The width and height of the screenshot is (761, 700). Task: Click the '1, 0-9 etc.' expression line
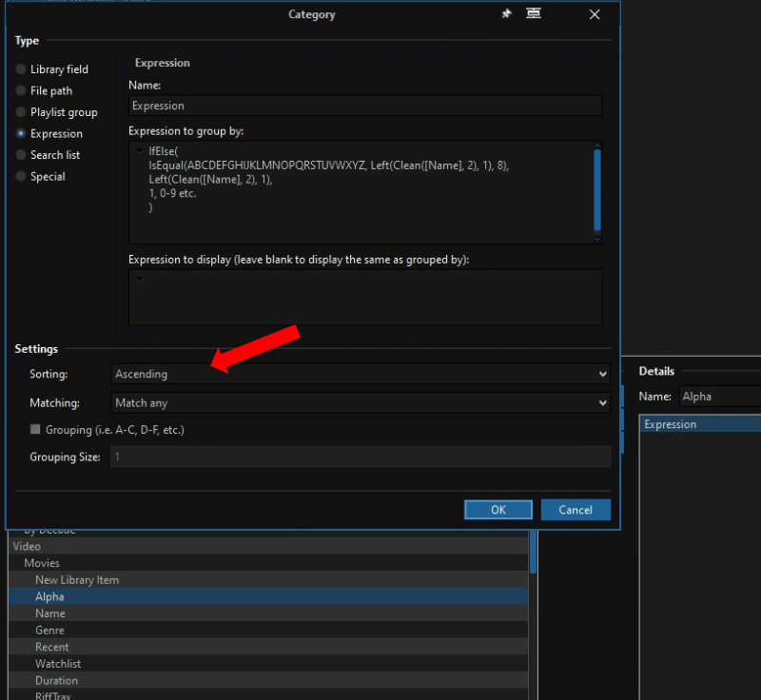coord(172,193)
